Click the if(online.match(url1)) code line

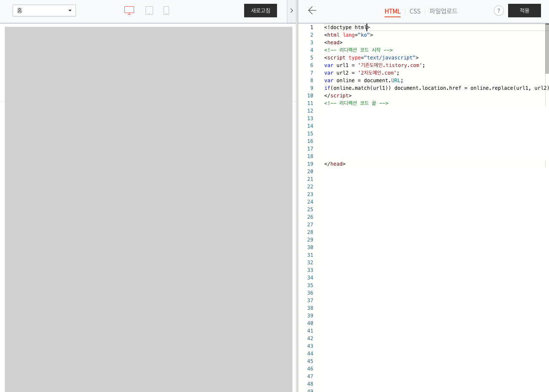pos(436,88)
